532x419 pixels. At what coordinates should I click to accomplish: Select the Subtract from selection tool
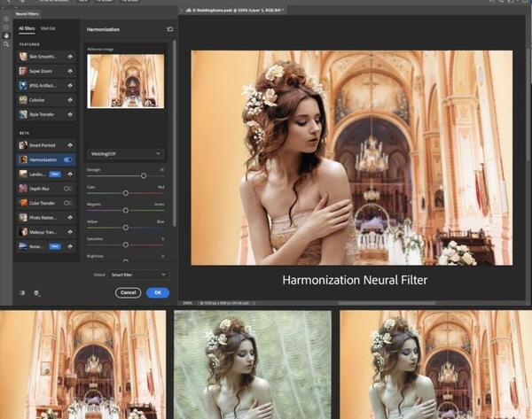[6, 27]
